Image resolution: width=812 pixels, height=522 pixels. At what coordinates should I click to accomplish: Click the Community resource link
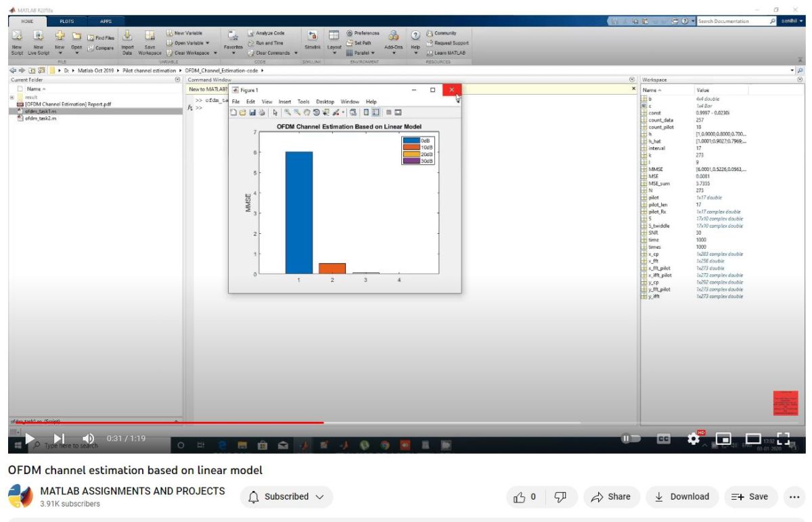[441, 33]
